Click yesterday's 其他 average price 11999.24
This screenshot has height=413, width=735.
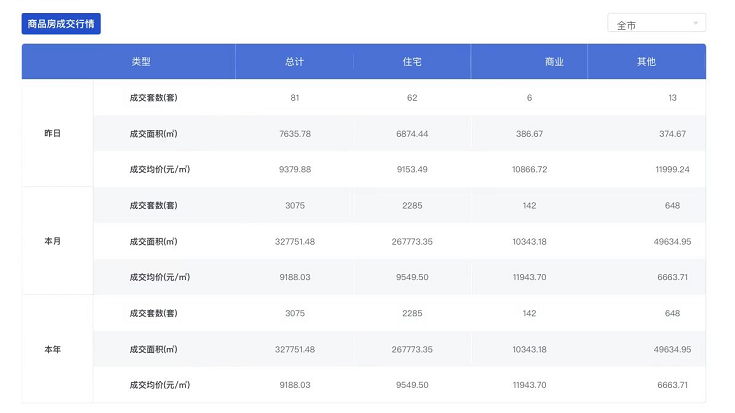672,169
